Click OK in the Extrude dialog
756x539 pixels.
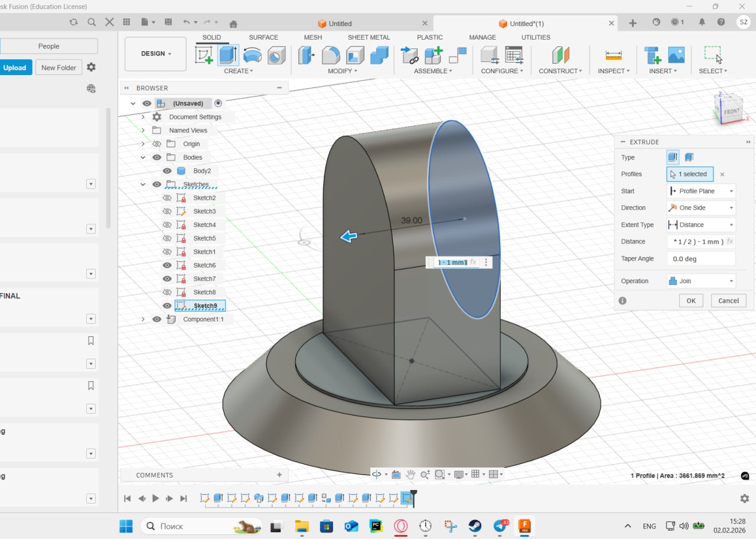690,300
